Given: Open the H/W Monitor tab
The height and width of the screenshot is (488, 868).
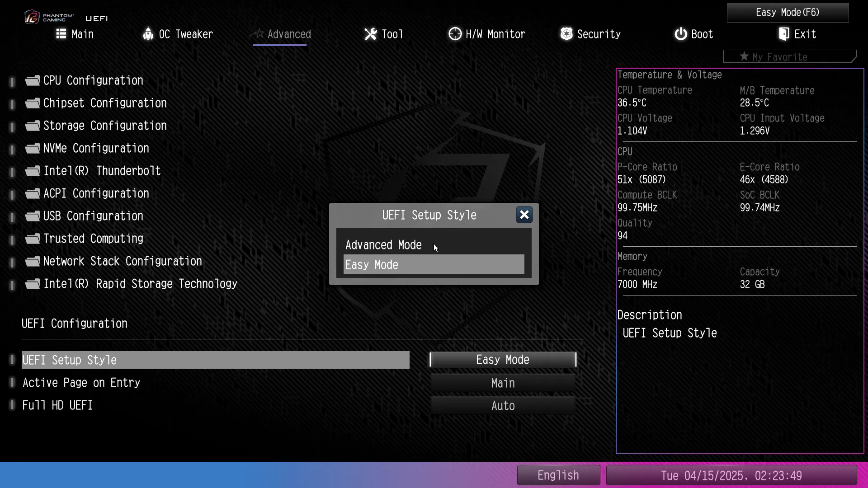Looking at the screenshot, I should pyautogui.click(x=487, y=34).
